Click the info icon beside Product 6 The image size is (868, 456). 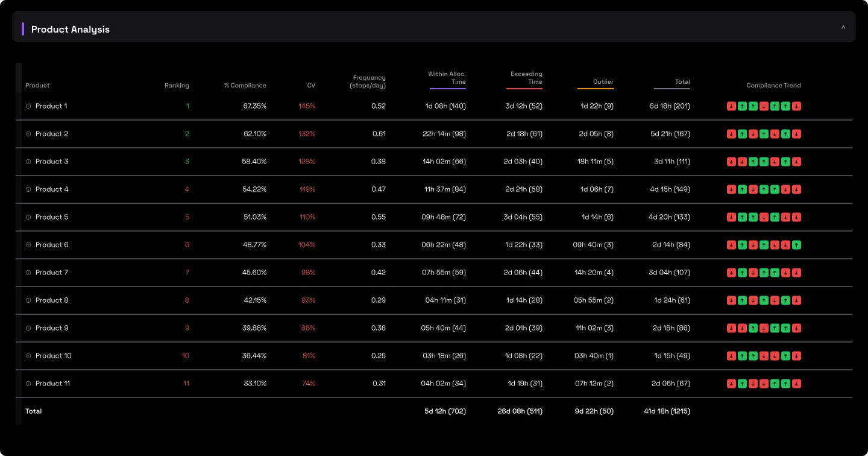(x=28, y=245)
